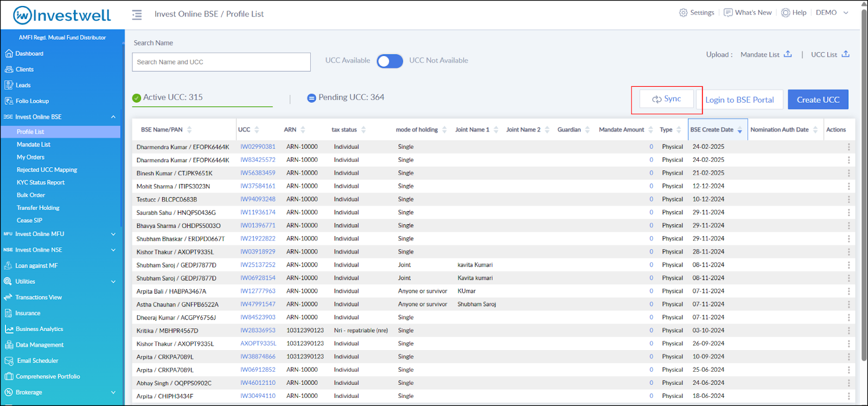
Task: Toggle UCC Available / Not Available switch
Action: point(390,61)
